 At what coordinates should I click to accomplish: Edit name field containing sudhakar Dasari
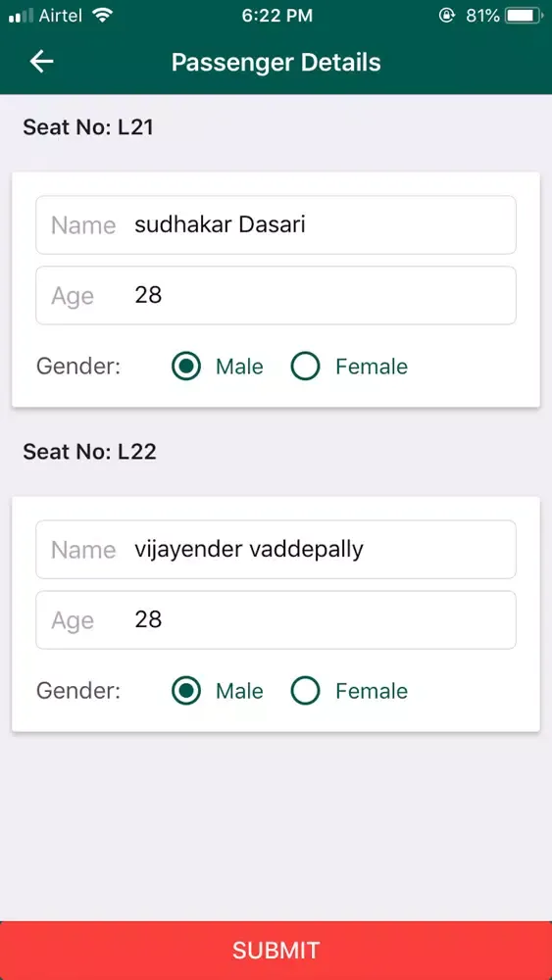276,225
